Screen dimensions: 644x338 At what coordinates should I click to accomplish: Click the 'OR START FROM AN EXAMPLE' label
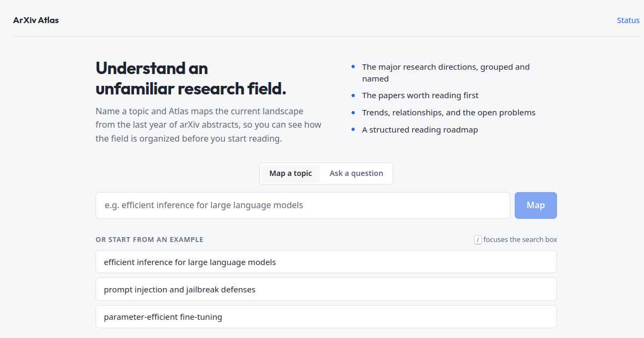click(x=149, y=240)
